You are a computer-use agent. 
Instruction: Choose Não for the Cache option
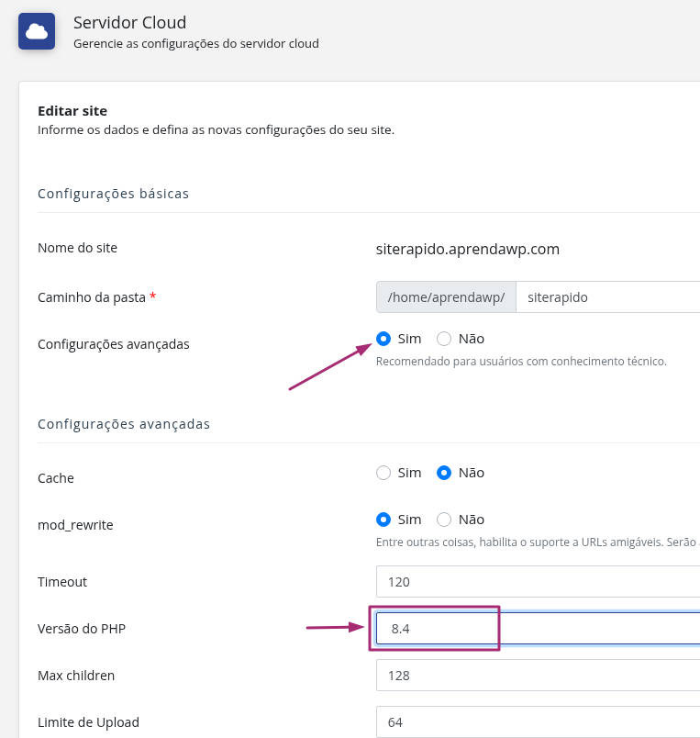tap(444, 473)
